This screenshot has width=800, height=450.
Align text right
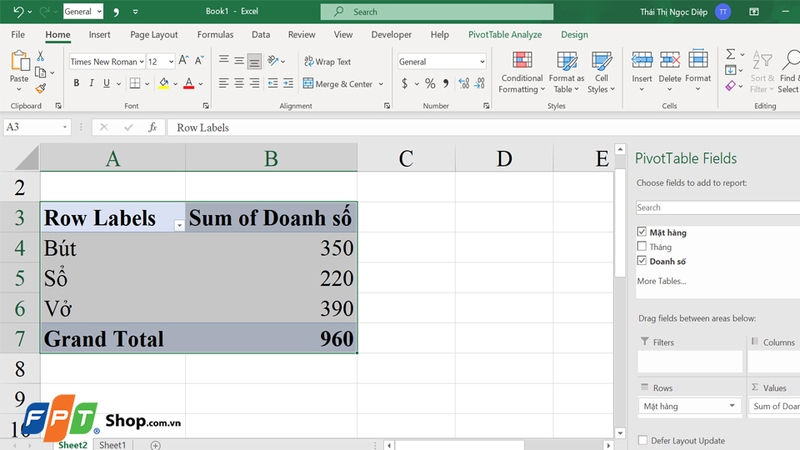pyautogui.click(x=254, y=83)
